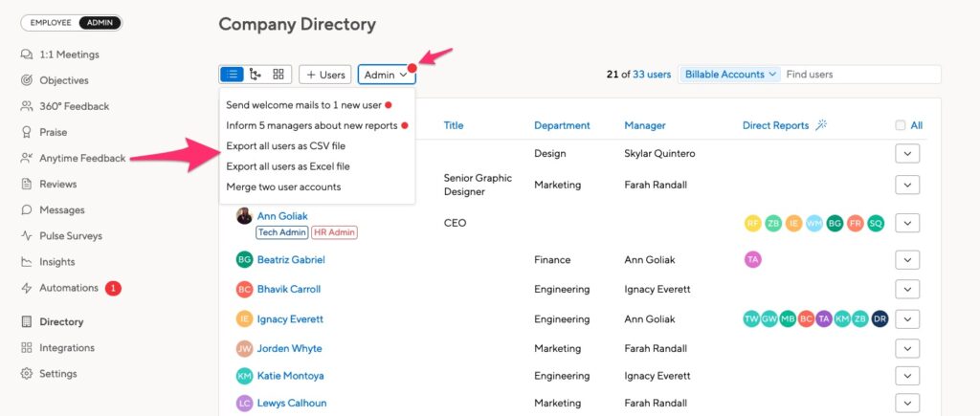Open the Admin dropdown menu
980x416 pixels.
[x=387, y=75]
